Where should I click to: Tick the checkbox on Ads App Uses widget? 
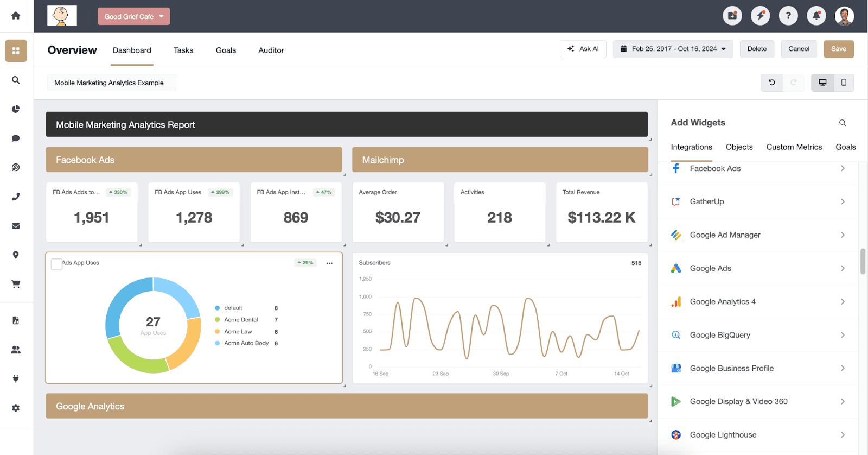click(56, 264)
